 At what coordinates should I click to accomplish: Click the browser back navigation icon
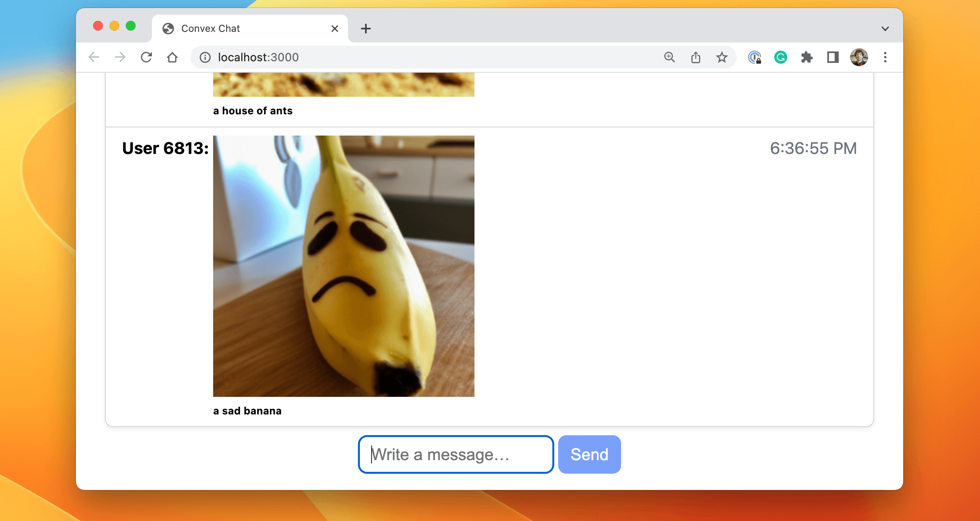pyautogui.click(x=96, y=58)
